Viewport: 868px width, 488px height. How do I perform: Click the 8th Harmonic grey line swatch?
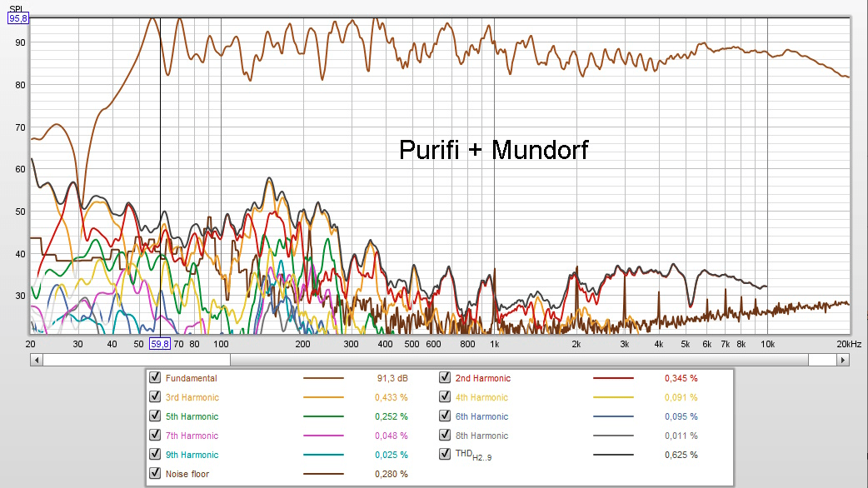click(x=613, y=436)
